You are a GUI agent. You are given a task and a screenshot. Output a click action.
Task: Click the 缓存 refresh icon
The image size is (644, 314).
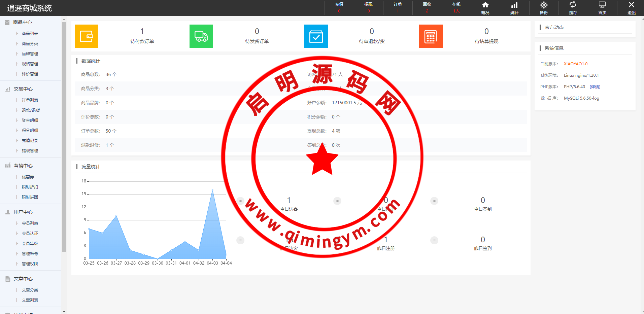(573, 8)
